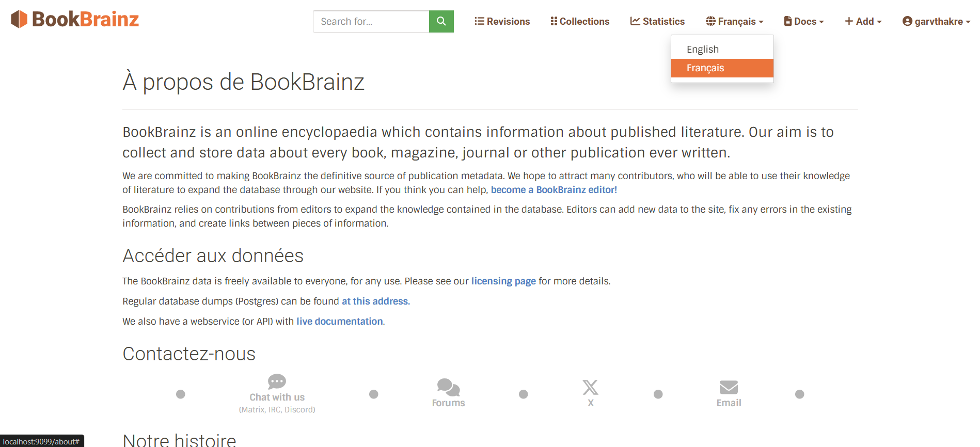
Task: Collapse the Français language dropdown
Action: pyautogui.click(x=734, y=21)
